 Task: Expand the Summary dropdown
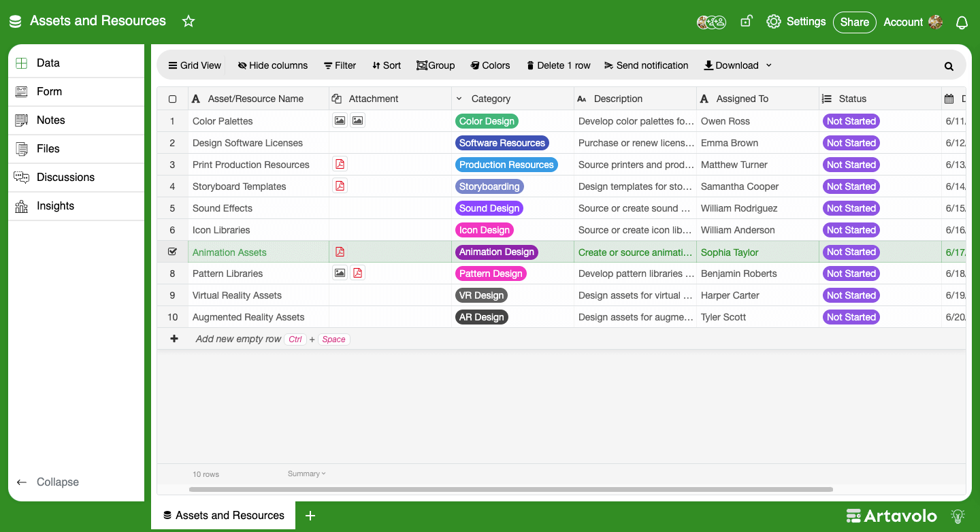(x=306, y=473)
